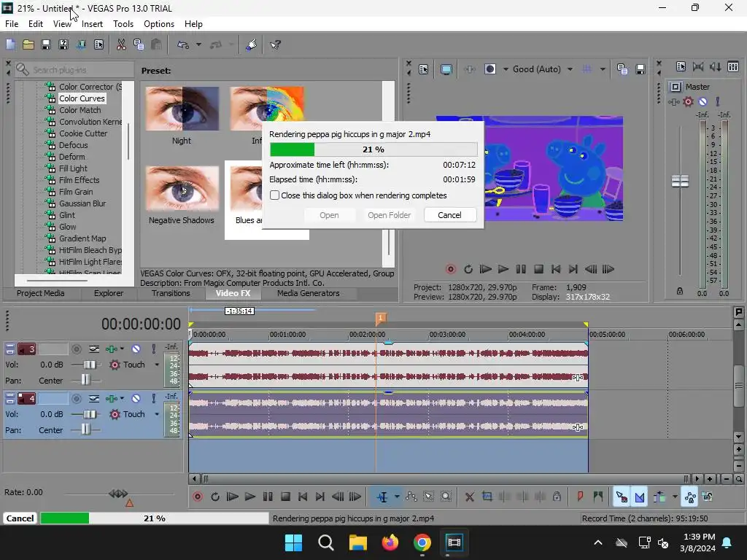
Task: Toggle Mute on Master bus
Action: click(703, 101)
